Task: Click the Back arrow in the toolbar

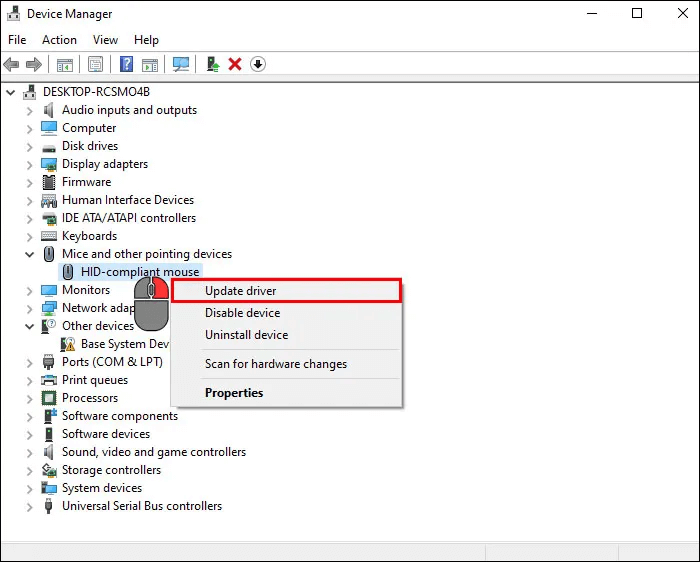Action: [12, 64]
